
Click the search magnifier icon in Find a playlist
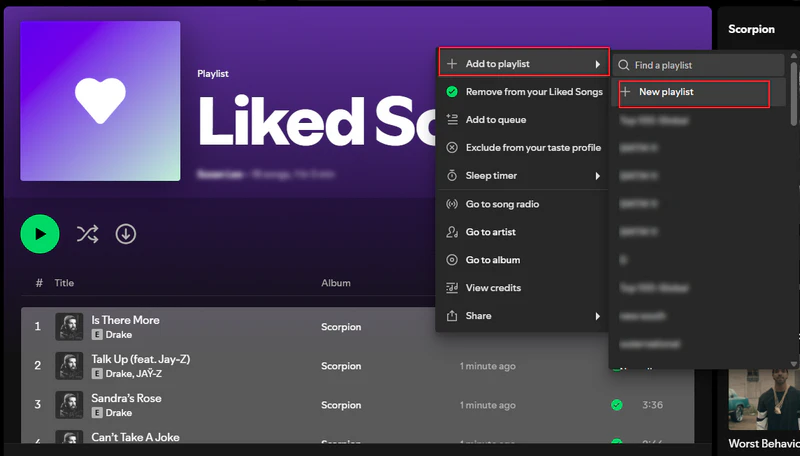click(623, 65)
